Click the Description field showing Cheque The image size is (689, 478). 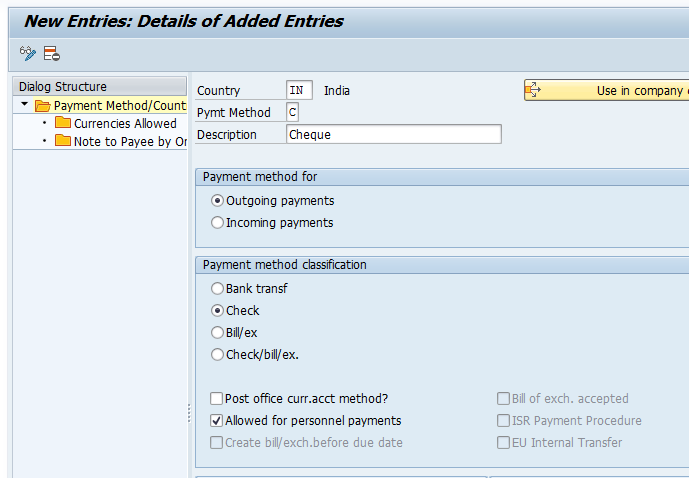pyautogui.click(x=394, y=134)
